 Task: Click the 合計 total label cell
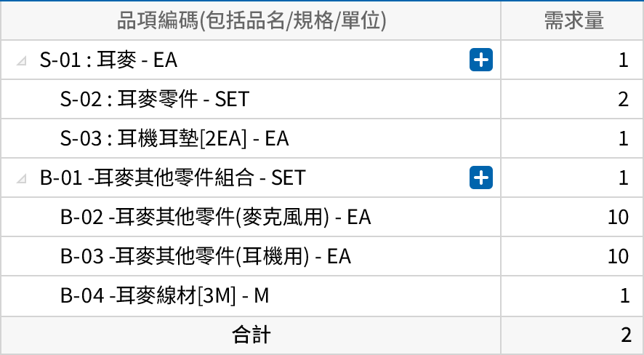coord(251,335)
